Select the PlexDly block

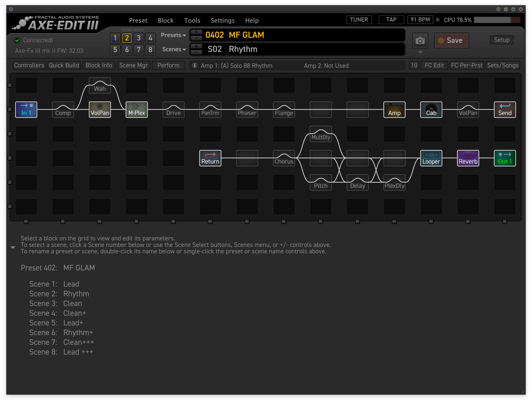pos(394,182)
